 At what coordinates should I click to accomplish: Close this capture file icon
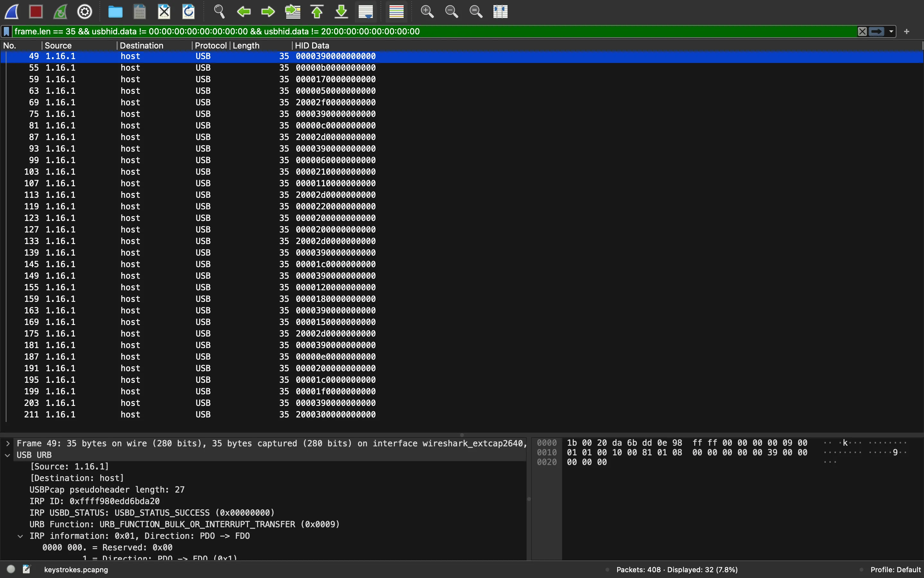point(164,12)
